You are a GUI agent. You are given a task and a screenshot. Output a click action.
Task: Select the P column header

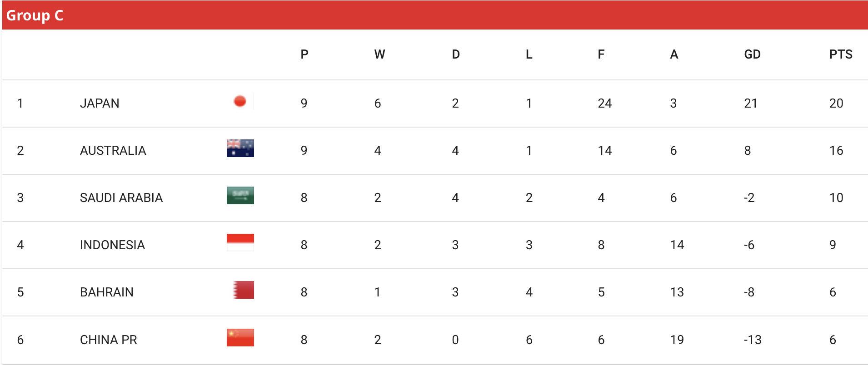coord(304,54)
